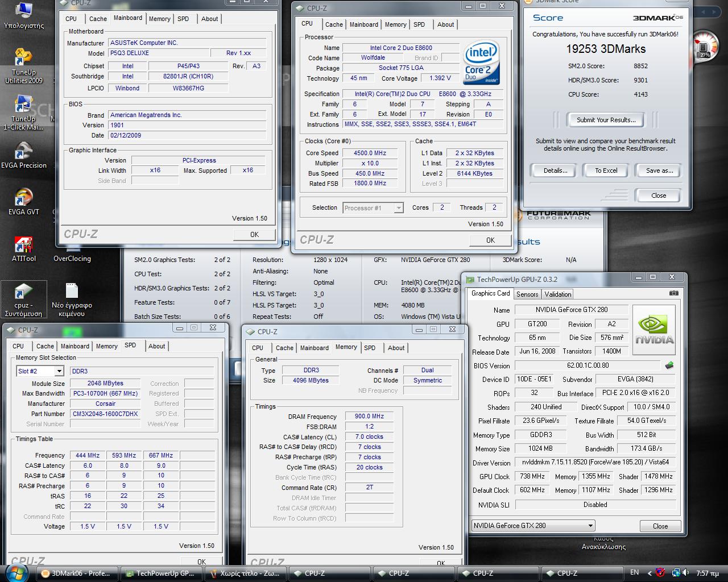Click the 19253 3DMarks score text
728x582 pixels.
[x=606, y=49]
